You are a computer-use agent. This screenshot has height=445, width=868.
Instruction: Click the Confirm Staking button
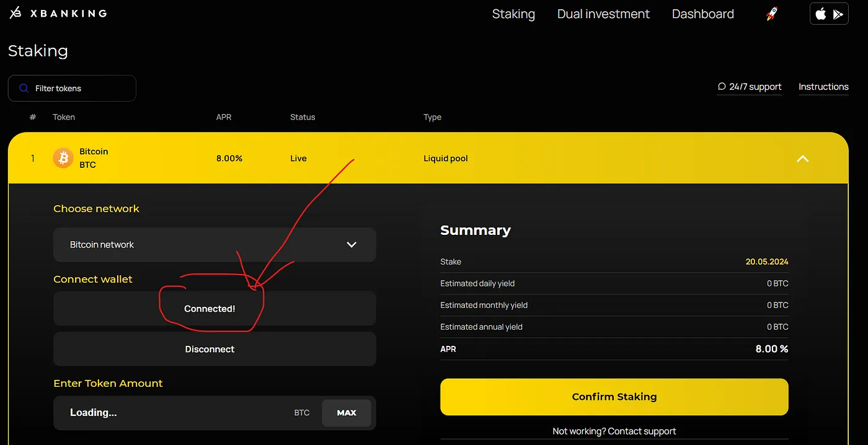click(x=614, y=397)
